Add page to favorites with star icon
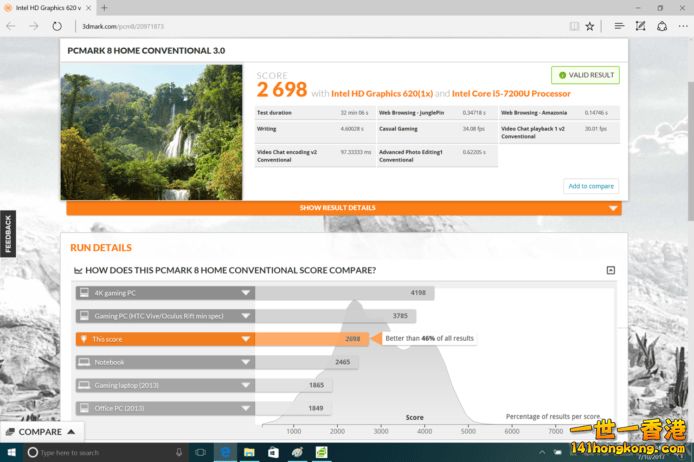The image size is (694, 462). tap(590, 26)
